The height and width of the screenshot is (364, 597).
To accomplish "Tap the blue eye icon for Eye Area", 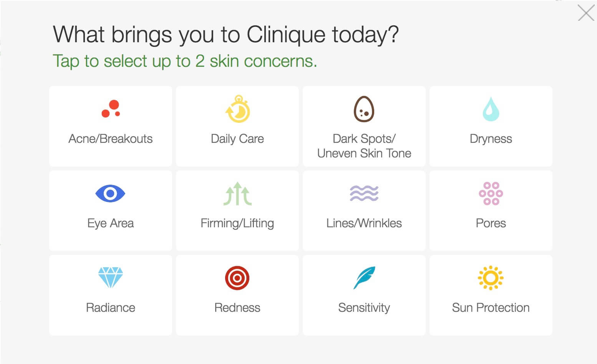I will point(110,193).
